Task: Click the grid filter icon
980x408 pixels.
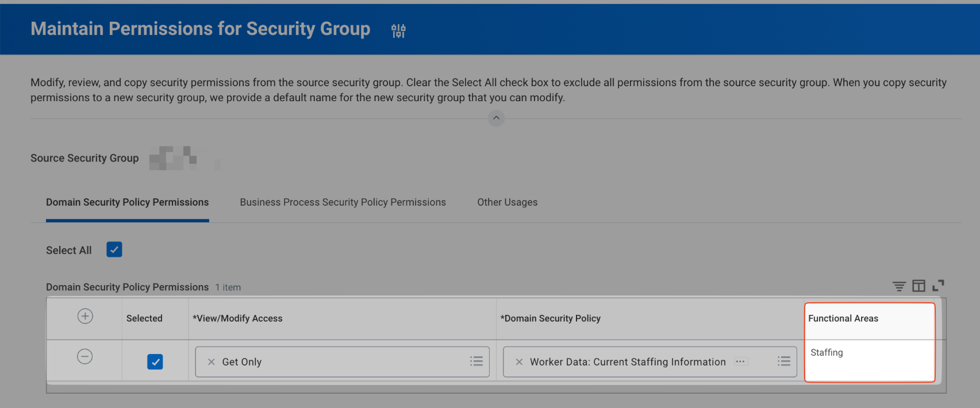Action: point(899,286)
